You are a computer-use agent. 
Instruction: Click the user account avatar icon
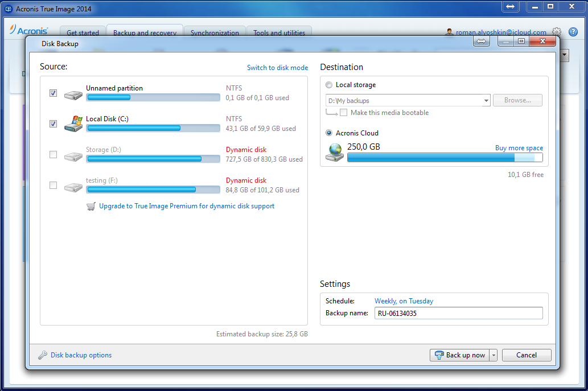point(449,32)
